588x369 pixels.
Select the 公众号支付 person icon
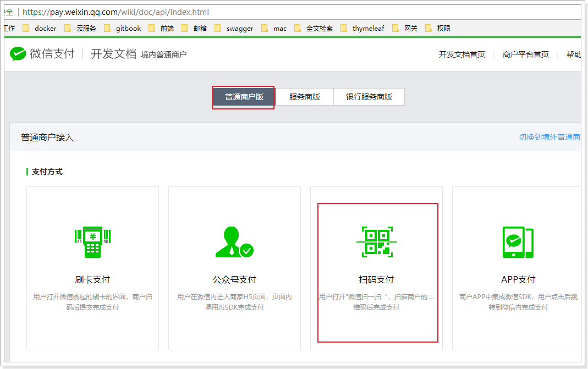[234, 242]
